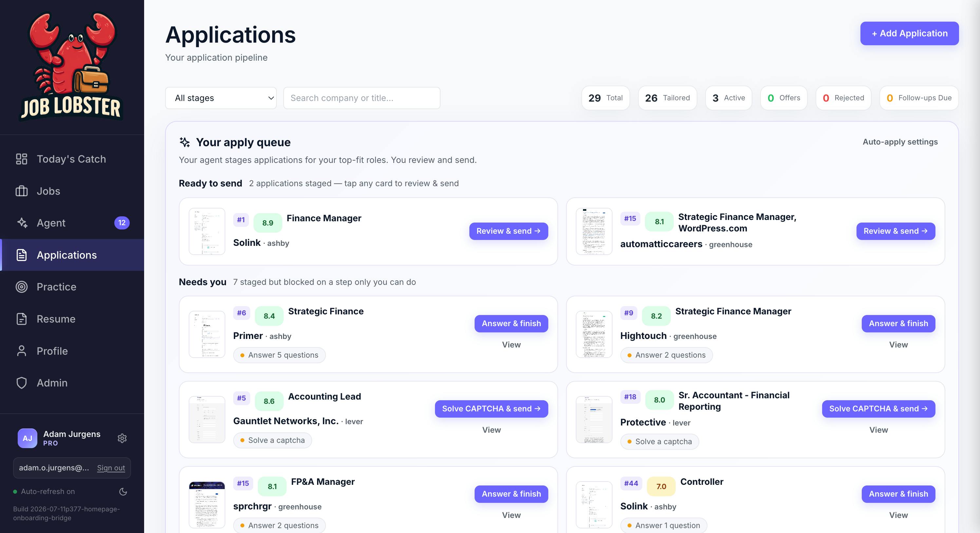This screenshot has height=533, width=980.
Task: Click the 26 Tailored stat chip
Action: tap(667, 98)
